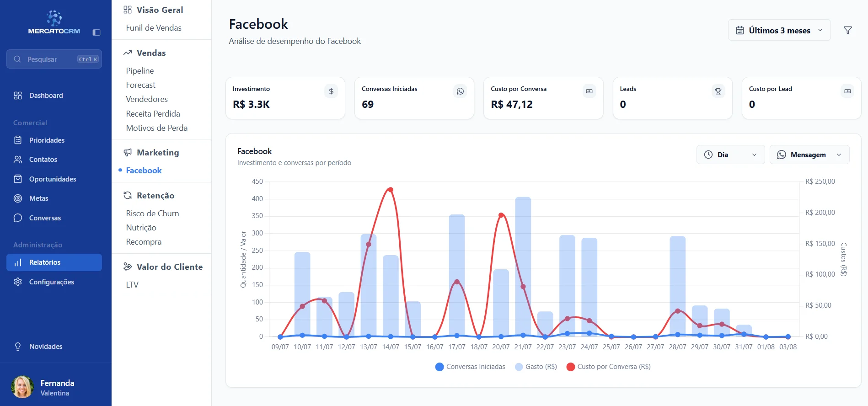Click the 21/07 Gasto bar
The image size is (868, 406).
click(523, 267)
